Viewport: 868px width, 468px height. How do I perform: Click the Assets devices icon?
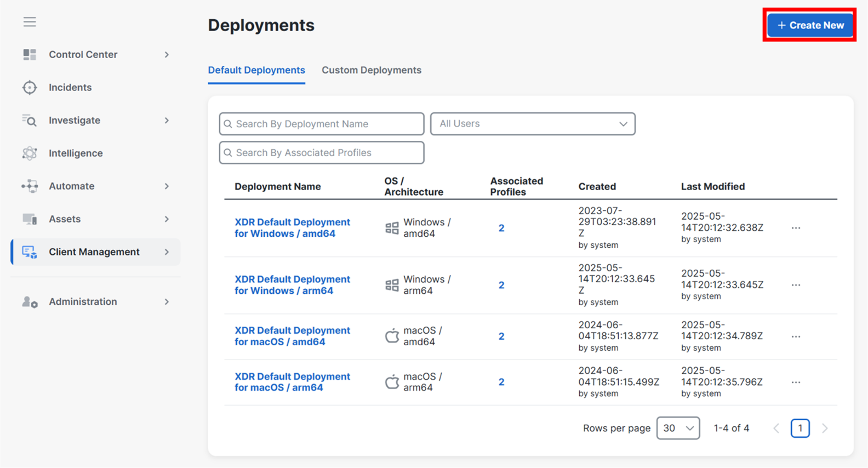[30, 219]
